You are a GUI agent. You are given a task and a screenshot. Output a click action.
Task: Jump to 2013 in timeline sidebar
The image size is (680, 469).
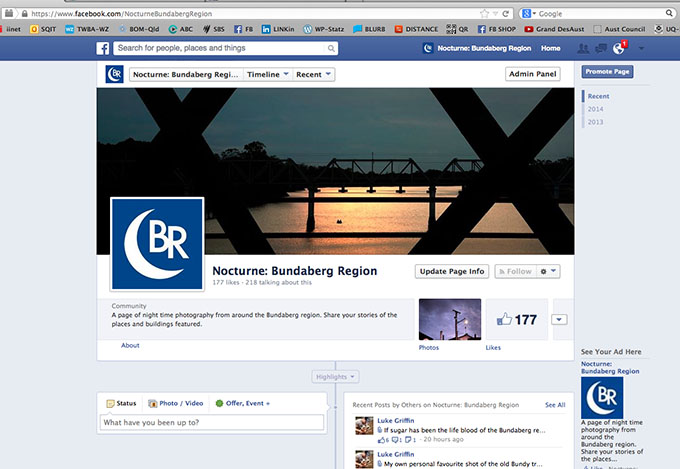coord(595,122)
